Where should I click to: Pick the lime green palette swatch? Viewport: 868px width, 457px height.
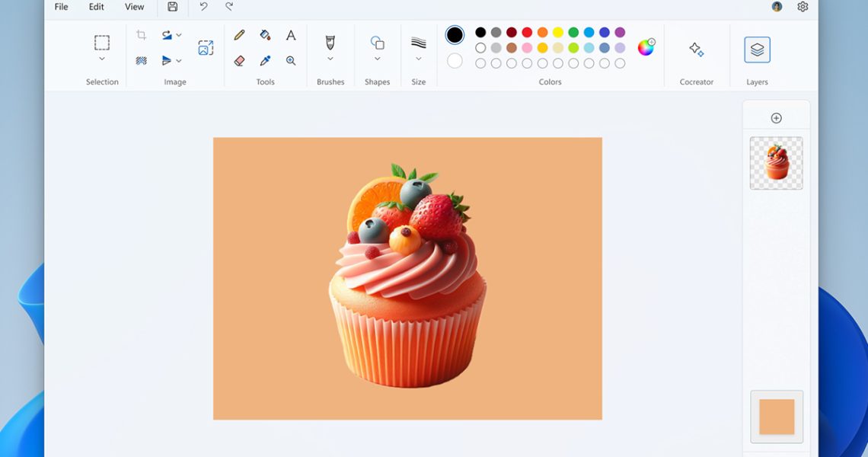point(573,48)
